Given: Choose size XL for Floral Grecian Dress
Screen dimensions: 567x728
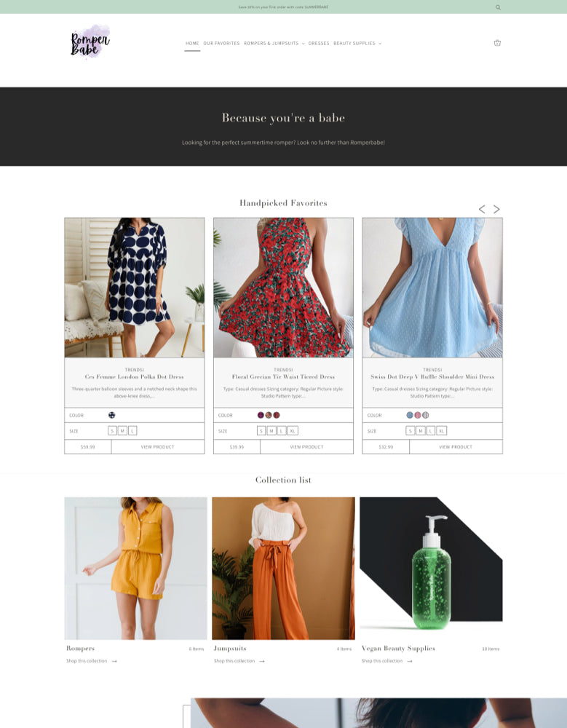Looking at the screenshot, I should coord(293,431).
